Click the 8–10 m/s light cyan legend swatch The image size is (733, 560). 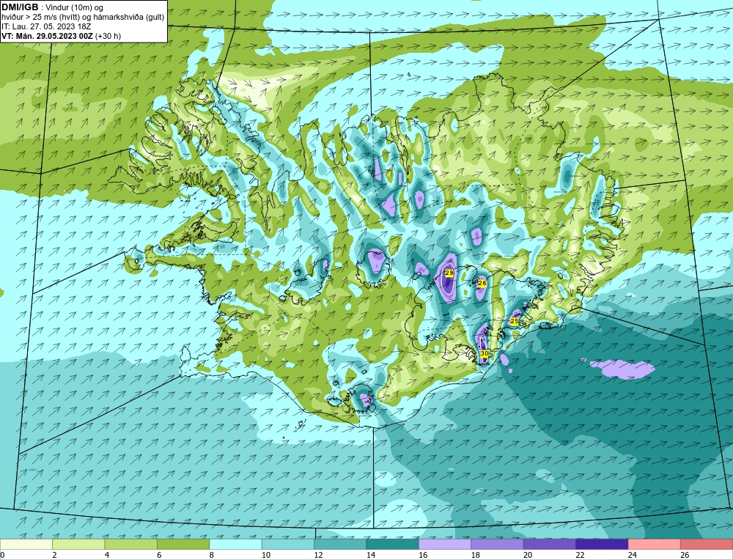click(235, 544)
